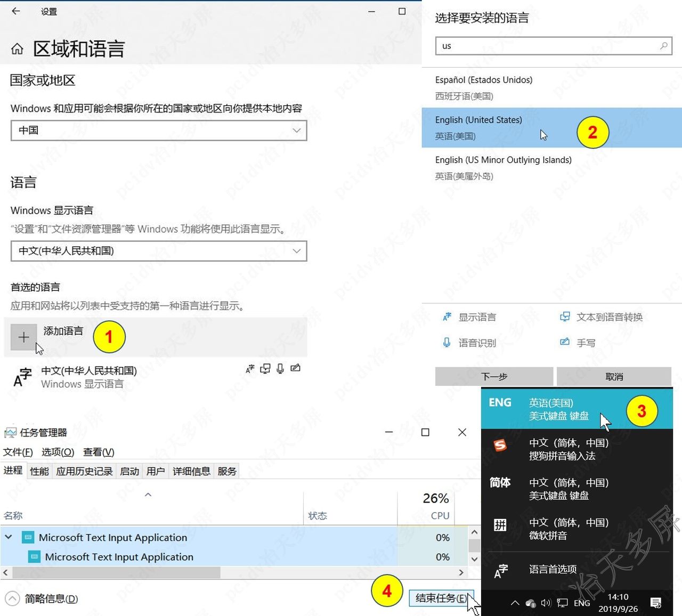Click the plus icon to add a language
The height and width of the screenshot is (616, 682).
click(23, 337)
